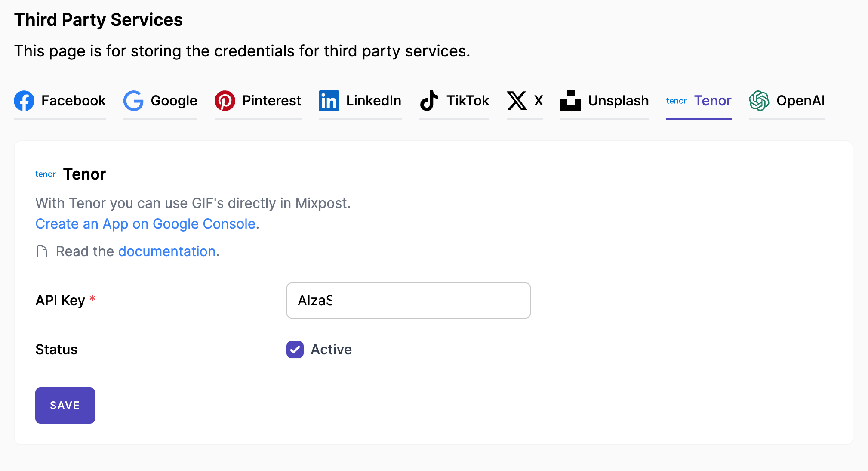868x471 pixels.
Task: Go to the OpenAI tab label
Action: click(x=800, y=101)
